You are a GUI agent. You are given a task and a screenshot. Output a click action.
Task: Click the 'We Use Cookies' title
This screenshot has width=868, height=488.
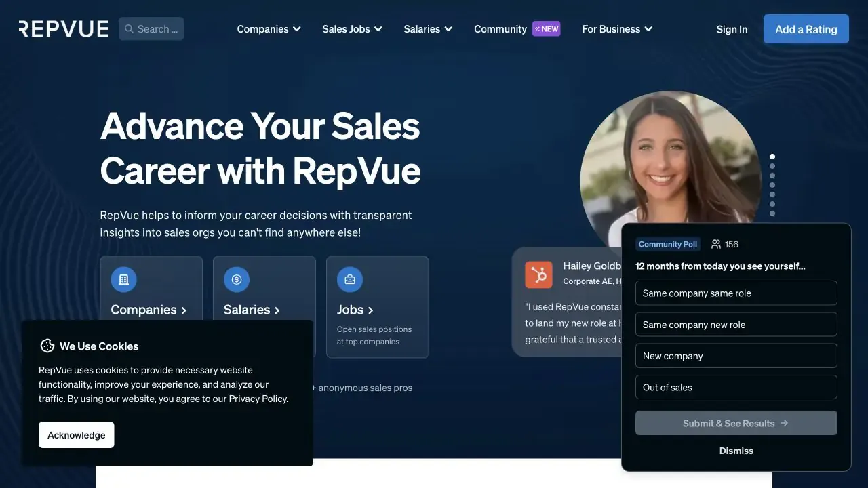pos(99,346)
